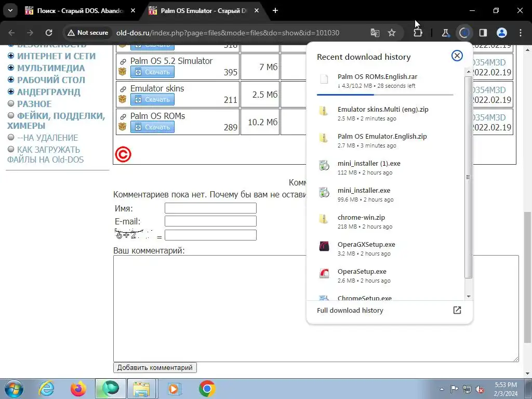This screenshot has width=532, height=399.
Task: Click the Emulator skins.Multi (eng).zip file icon
Action: click(x=324, y=111)
